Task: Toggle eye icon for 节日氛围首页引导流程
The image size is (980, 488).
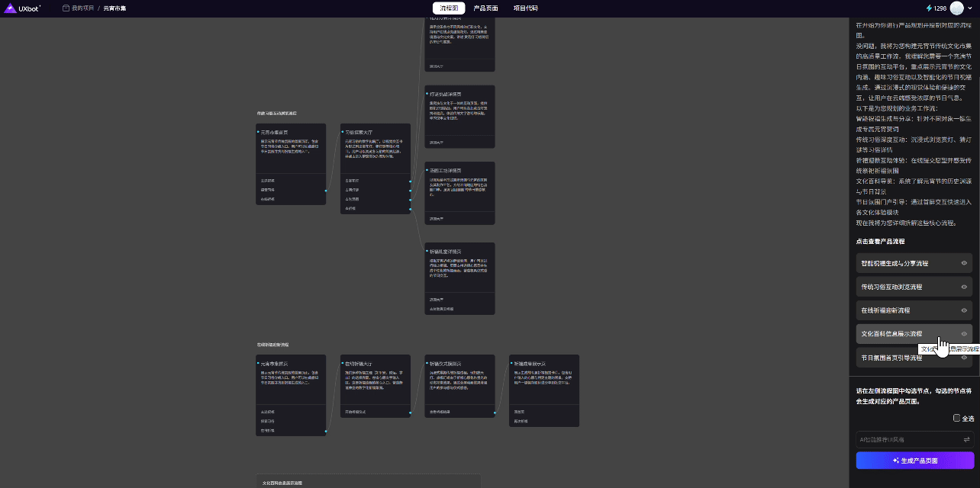Action: coord(964,358)
